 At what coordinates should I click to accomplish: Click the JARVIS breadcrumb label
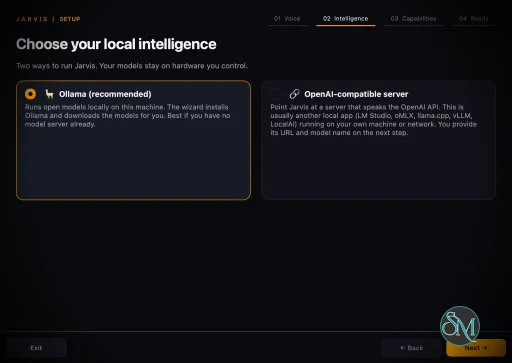coord(32,19)
